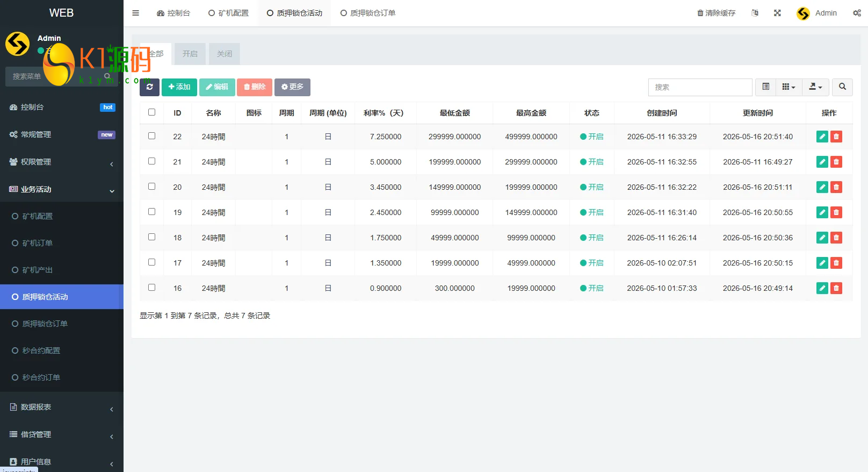Click the 更多 button
This screenshot has width=868, height=472.
292,87
